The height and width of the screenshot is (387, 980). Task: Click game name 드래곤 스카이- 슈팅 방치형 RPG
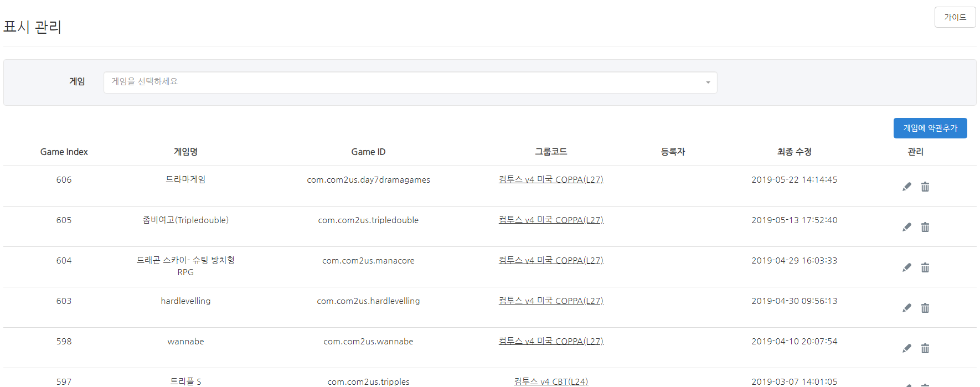point(185,266)
